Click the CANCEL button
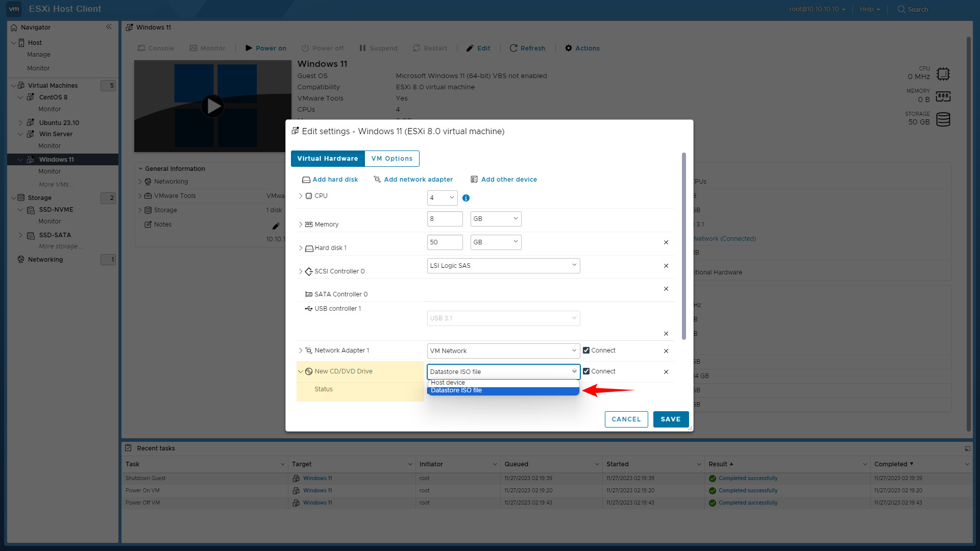Image resolution: width=980 pixels, height=551 pixels. pyautogui.click(x=626, y=419)
